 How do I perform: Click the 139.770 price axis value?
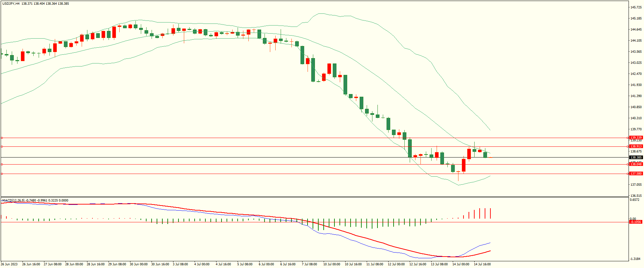pyautogui.click(x=636, y=129)
